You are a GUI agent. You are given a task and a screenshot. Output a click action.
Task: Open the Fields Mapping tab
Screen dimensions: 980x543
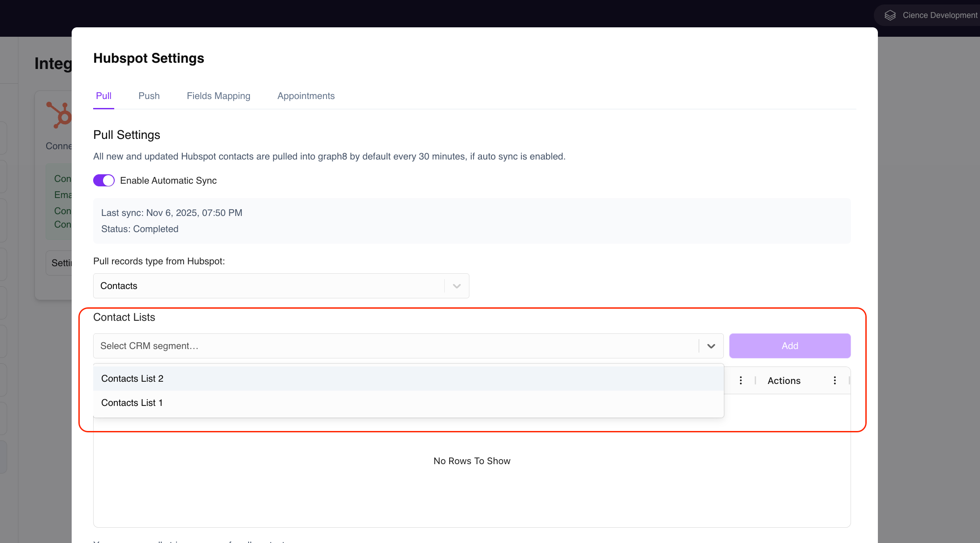(219, 96)
